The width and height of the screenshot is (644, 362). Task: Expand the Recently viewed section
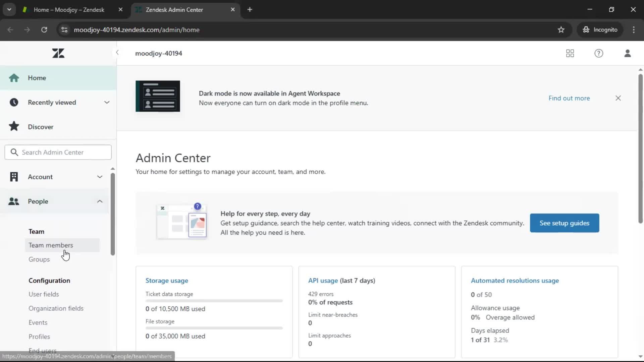point(107,102)
